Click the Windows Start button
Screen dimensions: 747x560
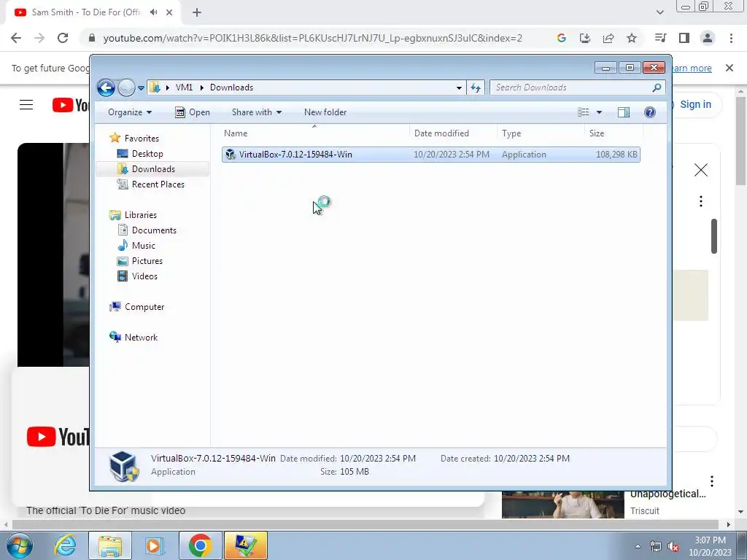tap(20, 545)
